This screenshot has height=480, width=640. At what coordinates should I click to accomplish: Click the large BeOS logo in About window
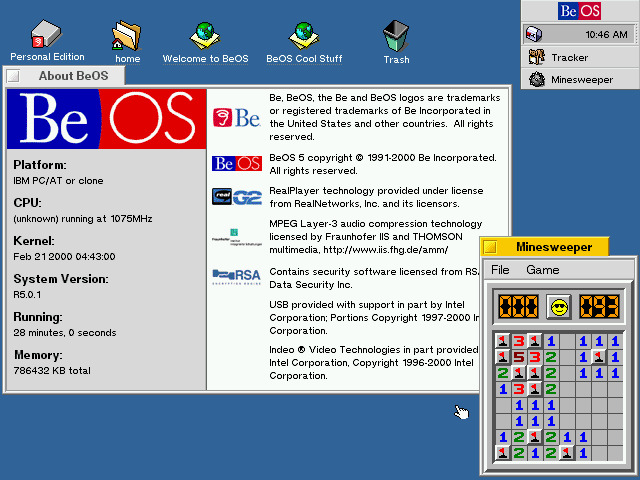click(107, 118)
